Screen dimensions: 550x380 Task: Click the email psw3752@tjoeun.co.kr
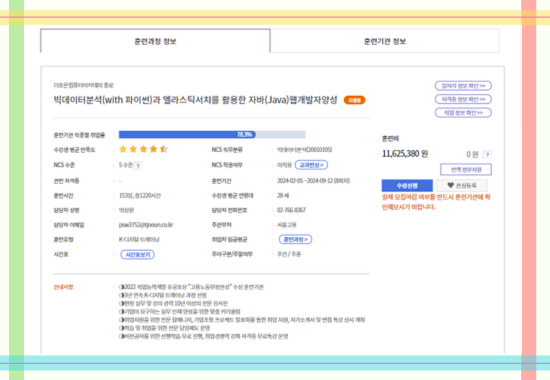[146, 225]
